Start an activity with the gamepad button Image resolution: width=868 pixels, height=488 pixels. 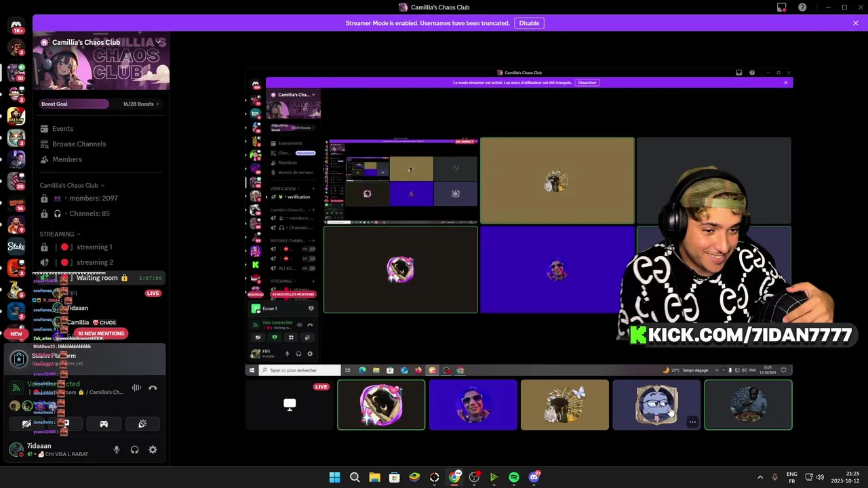(104, 424)
